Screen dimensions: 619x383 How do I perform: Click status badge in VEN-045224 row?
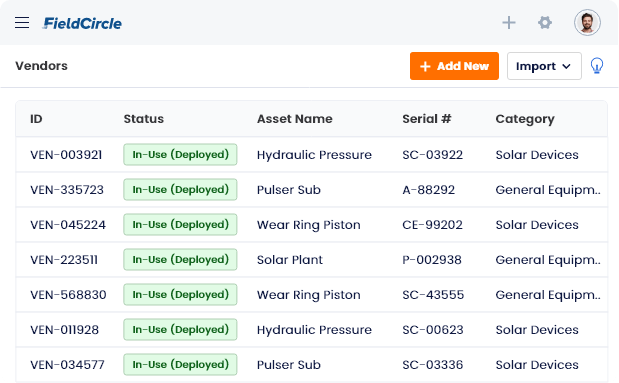tap(180, 224)
